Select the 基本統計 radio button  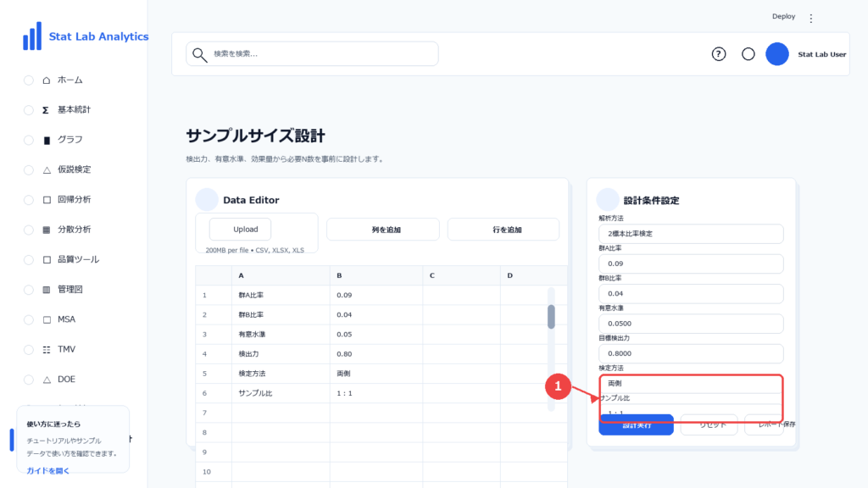click(29, 110)
